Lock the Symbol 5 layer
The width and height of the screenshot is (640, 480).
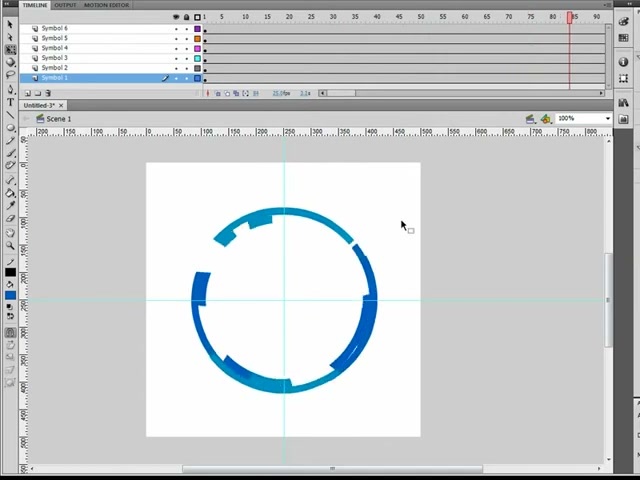[x=187, y=39]
